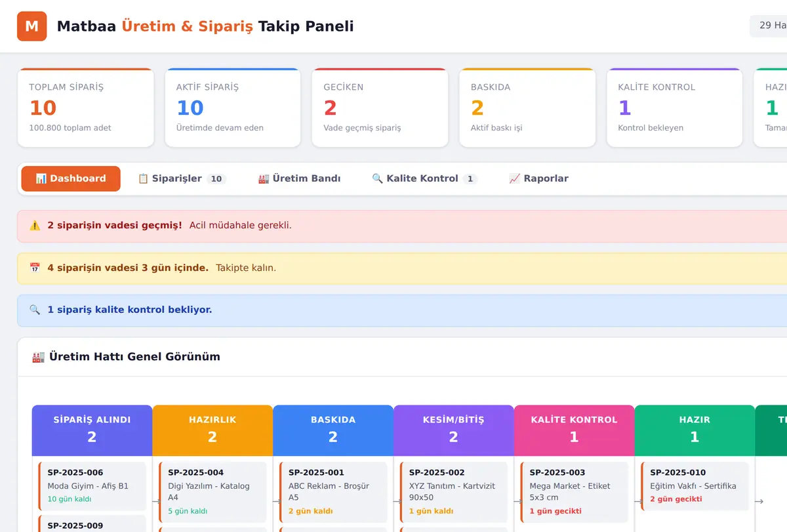787x532 pixels.
Task: Select the Aktif Sipariş summary card
Action: 233,108
